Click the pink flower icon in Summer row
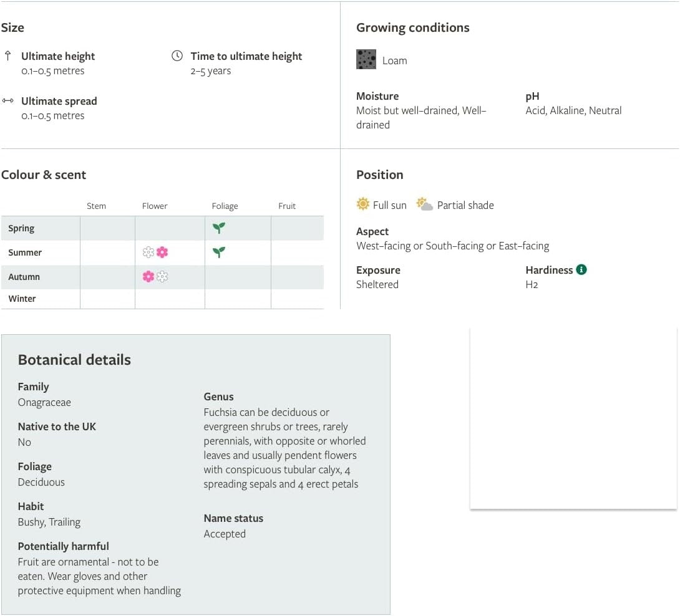Viewport: 680px width, 616px height. point(162,253)
